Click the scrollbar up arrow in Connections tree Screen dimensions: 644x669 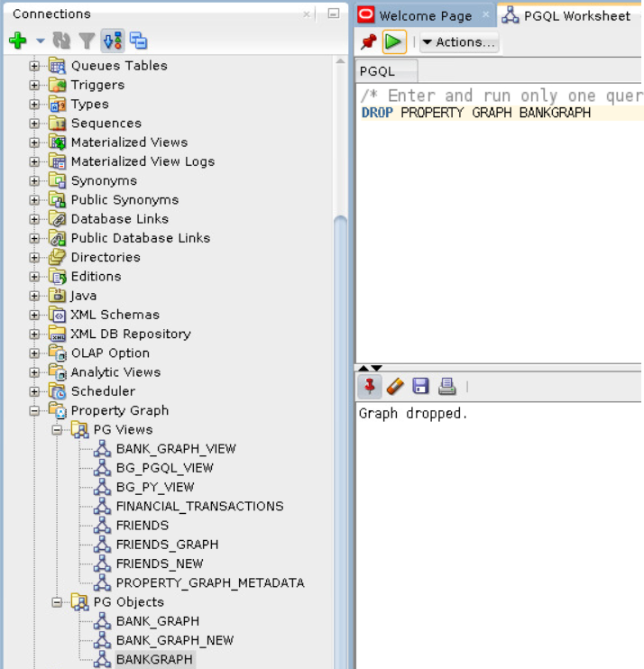click(340, 61)
